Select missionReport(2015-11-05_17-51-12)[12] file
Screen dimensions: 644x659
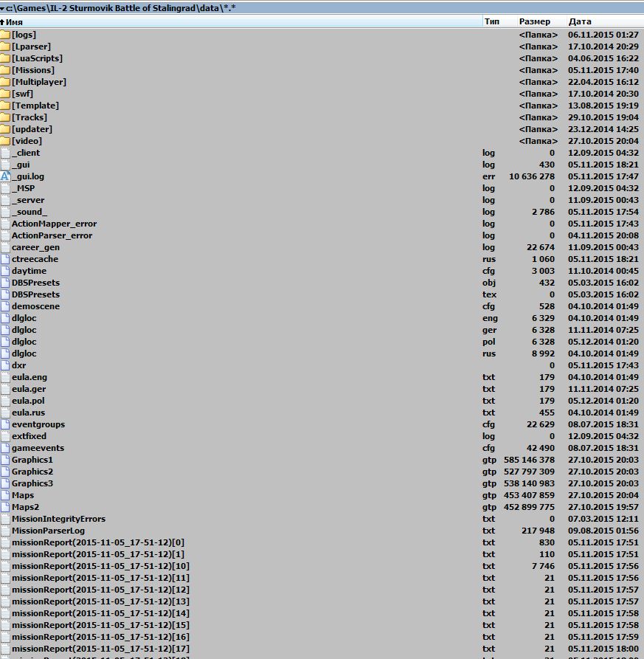(x=100, y=590)
